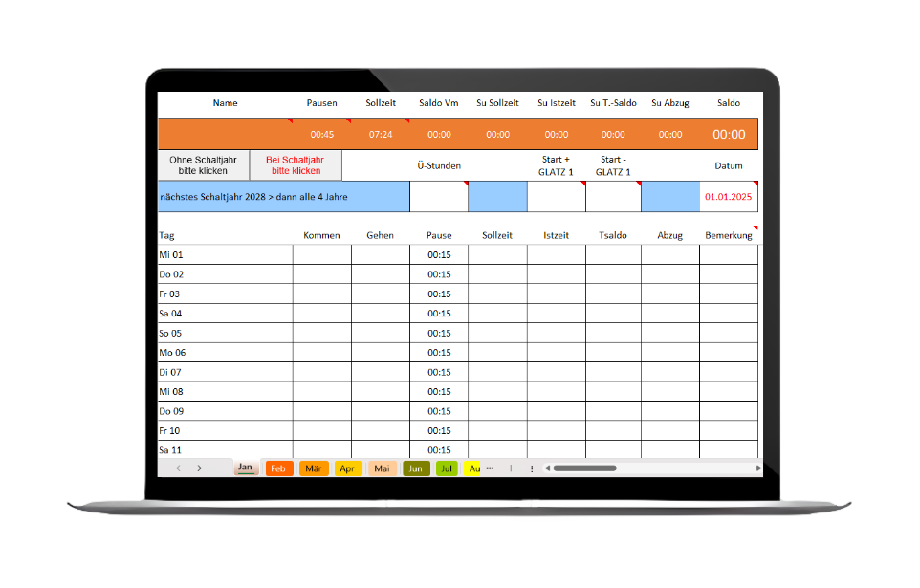The height and width of the screenshot is (588, 920).
Task: Open the Mär sheet tab
Action: coord(313,468)
